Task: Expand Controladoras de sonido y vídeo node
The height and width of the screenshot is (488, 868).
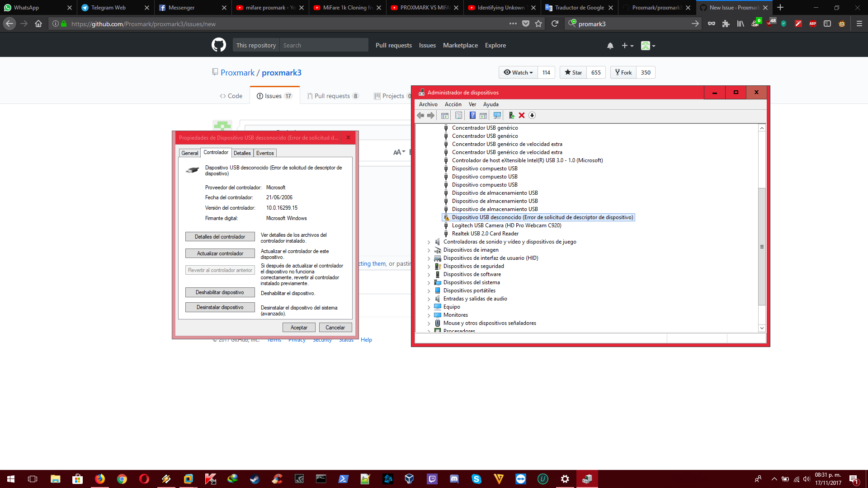Action: (x=429, y=242)
